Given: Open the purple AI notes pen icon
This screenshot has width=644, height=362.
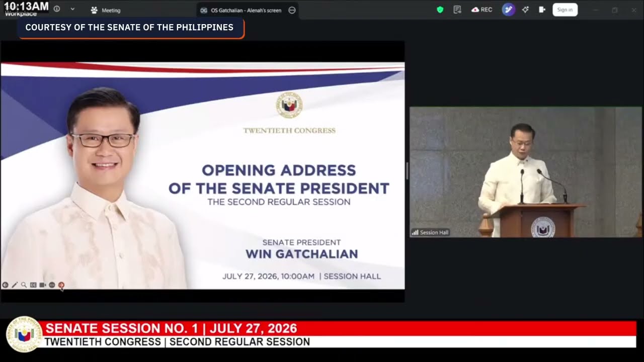Looking at the screenshot, I should (x=509, y=10).
